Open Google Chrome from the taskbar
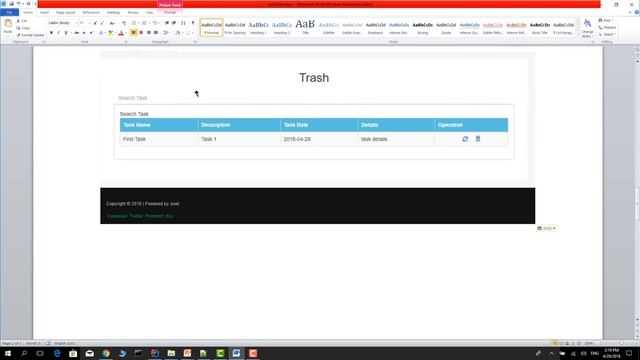 [x=106, y=353]
